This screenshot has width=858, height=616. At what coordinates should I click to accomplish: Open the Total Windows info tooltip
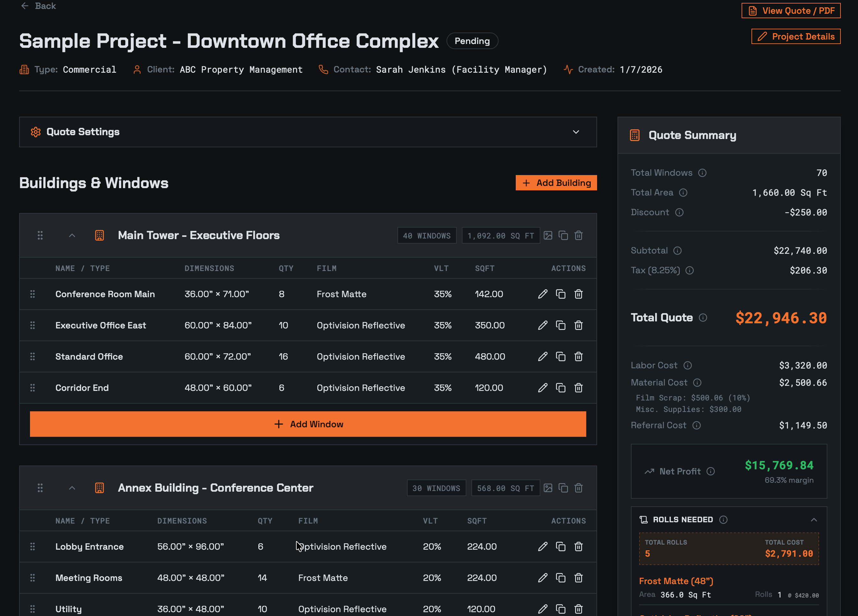(703, 173)
